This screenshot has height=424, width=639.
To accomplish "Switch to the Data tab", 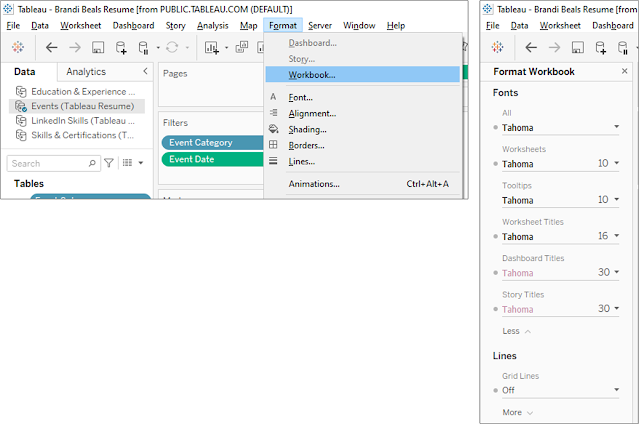I will [24, 72].
